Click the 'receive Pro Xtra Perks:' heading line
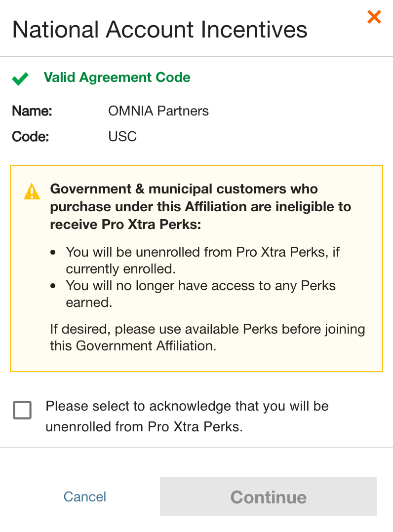 point(125,225)
